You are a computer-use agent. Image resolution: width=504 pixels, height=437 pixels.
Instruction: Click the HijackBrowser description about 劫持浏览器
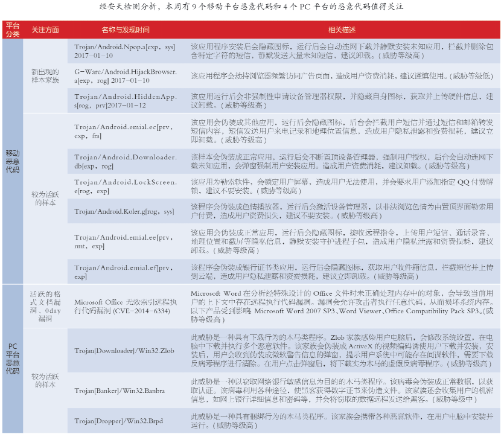342,76
